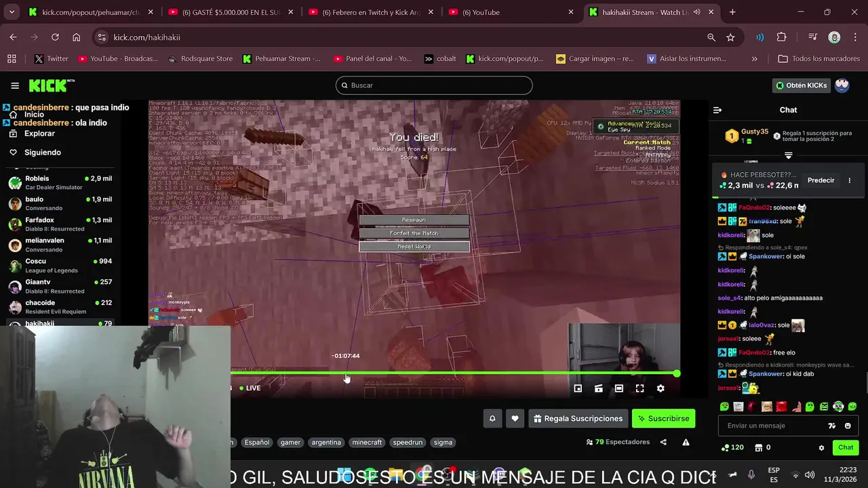868x488 pixels.
Task: Reload the kick.com page
Action: 55,37
